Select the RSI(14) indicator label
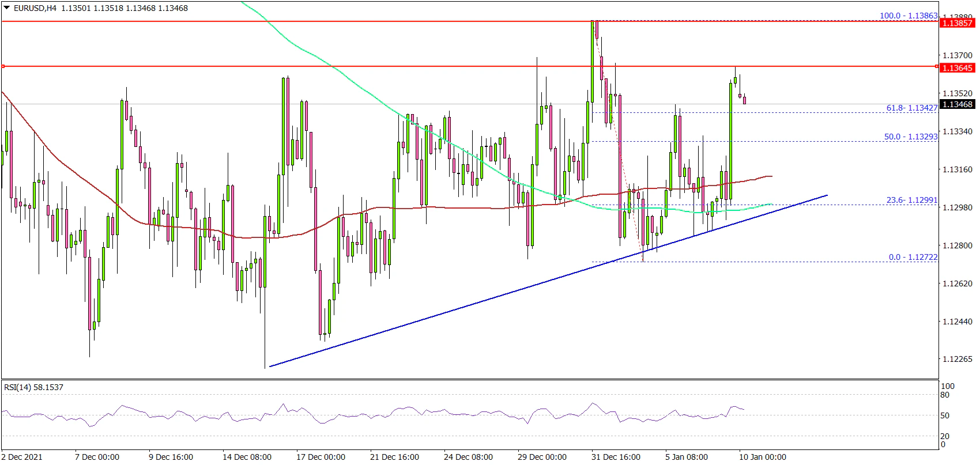Viewport: 980px width, 465px height. click(33, 387)
